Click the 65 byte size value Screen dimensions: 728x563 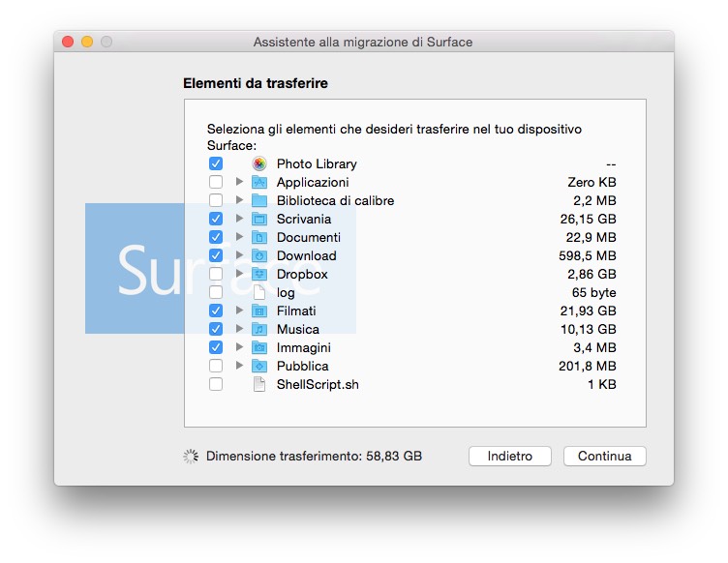click(593, 293)
